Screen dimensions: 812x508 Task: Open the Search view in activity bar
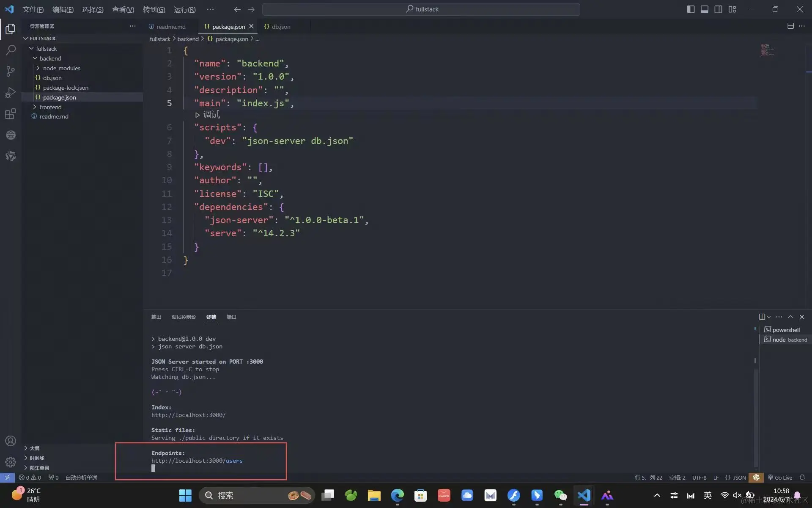click(x=11, y=50)
